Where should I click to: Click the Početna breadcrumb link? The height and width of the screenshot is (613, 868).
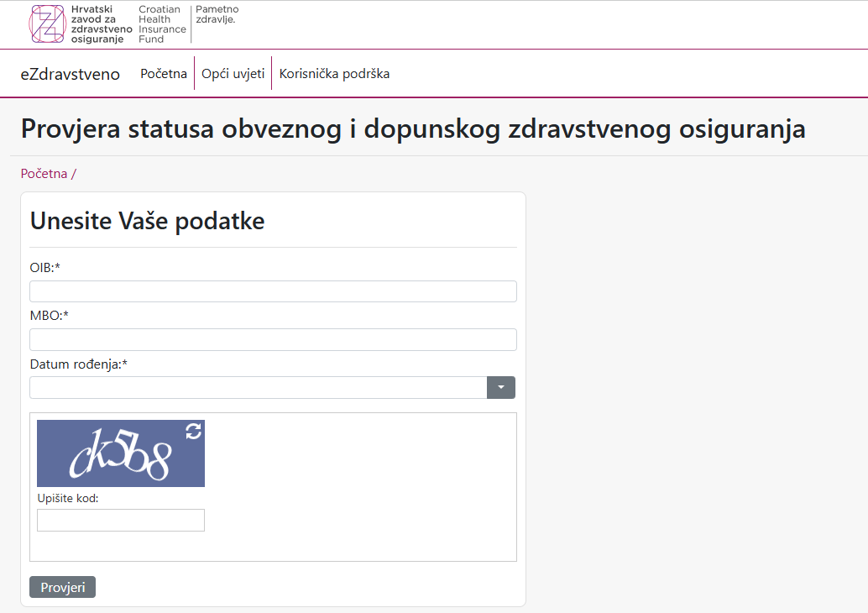[x=42, y=173]
